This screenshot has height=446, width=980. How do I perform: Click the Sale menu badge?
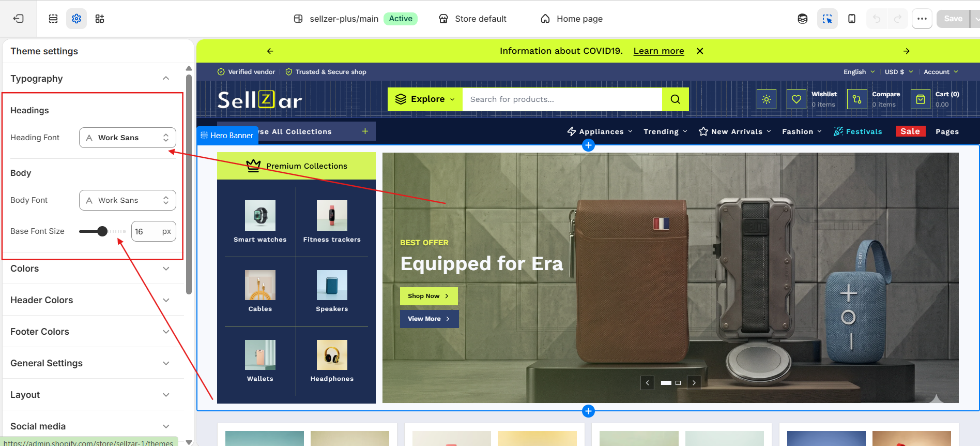[x=910, y=131]
